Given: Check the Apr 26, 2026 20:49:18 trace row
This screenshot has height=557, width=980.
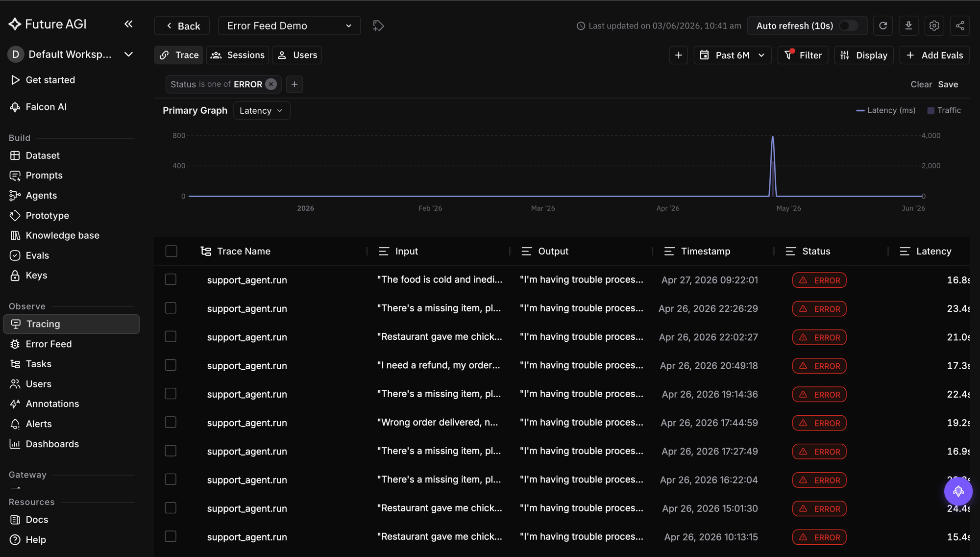Looking at the screenshot, I should 171,365.
